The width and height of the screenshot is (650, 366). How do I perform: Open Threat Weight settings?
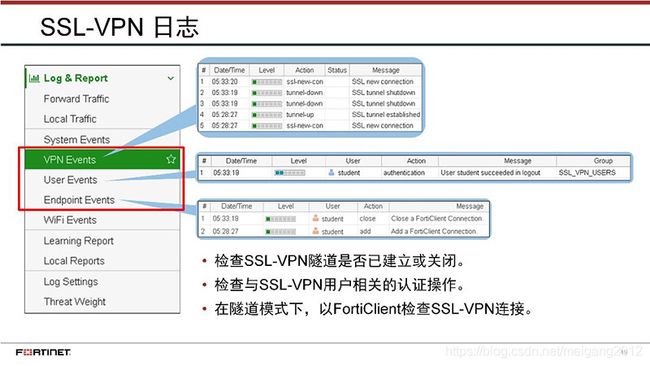pos(75,302)
